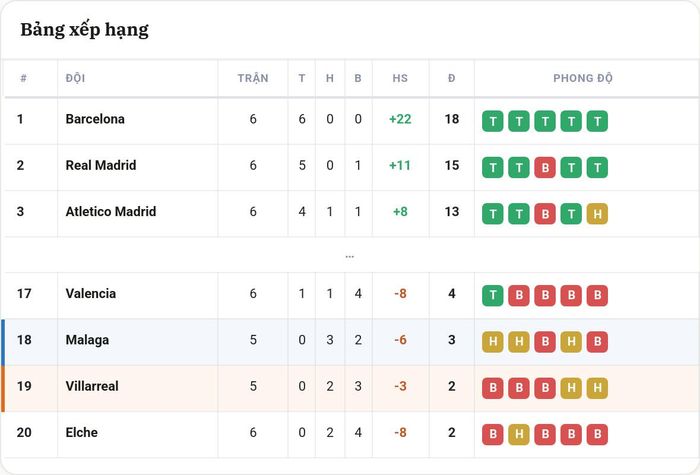This screenshot has height=475, width=700.
Task: Click Malaga's first yellow H form badge
Action: (493, 342)
